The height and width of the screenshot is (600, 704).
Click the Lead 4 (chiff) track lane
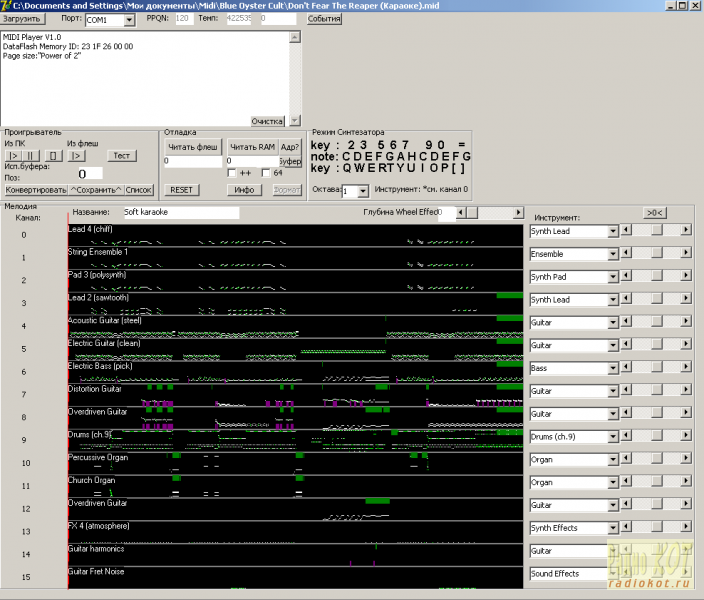point(295,235)
